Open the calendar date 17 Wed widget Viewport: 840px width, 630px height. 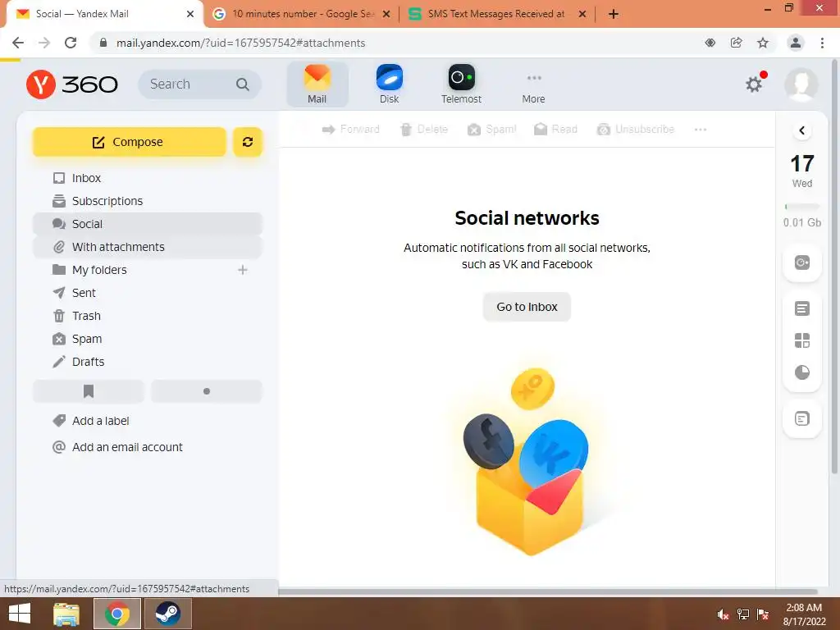[802, 171]
